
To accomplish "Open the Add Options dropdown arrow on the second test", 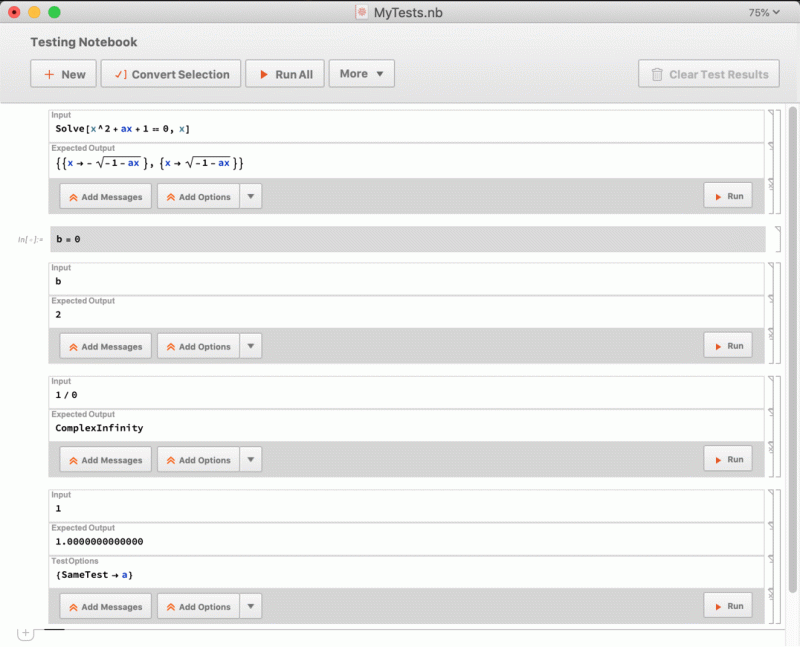I will [251, 344].
